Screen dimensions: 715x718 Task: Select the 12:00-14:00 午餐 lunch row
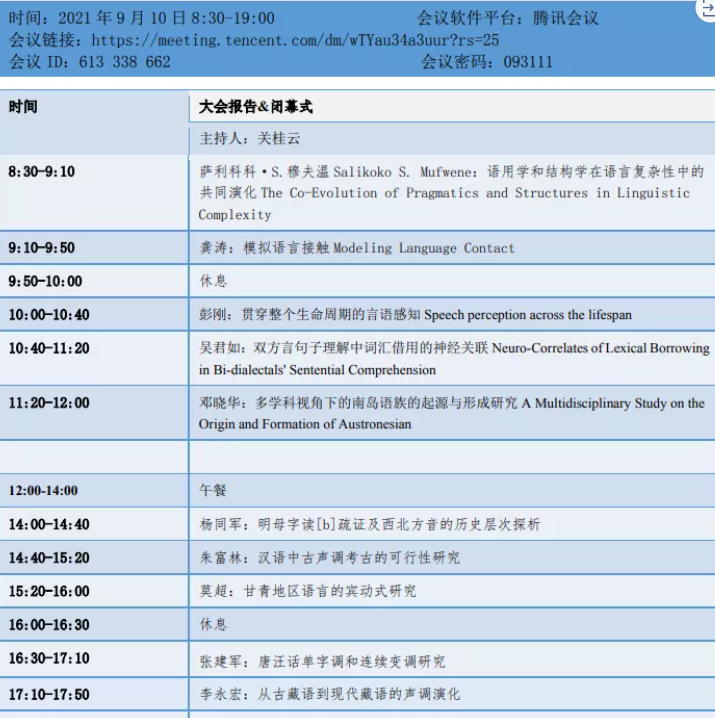pos(213,490)
